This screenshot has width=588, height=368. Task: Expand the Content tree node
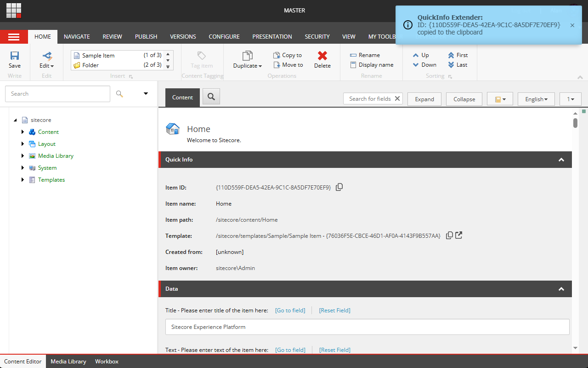click(23, 132)
